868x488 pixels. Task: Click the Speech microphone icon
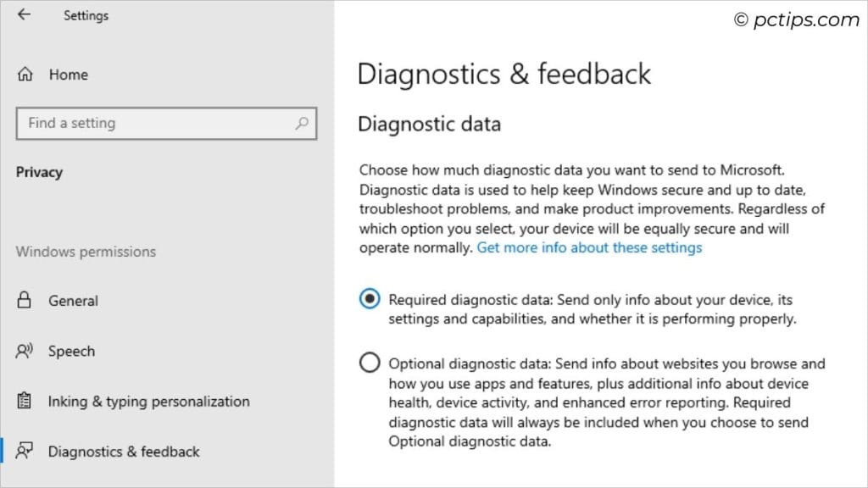[26, 351]
